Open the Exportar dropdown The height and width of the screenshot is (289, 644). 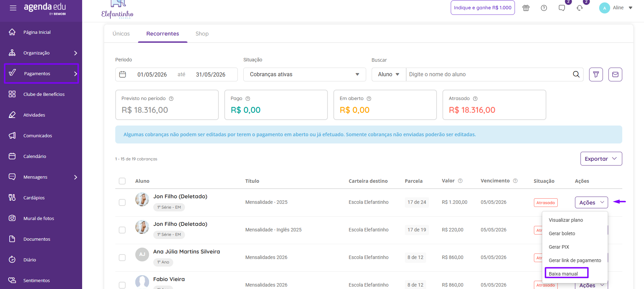(601, 159)
